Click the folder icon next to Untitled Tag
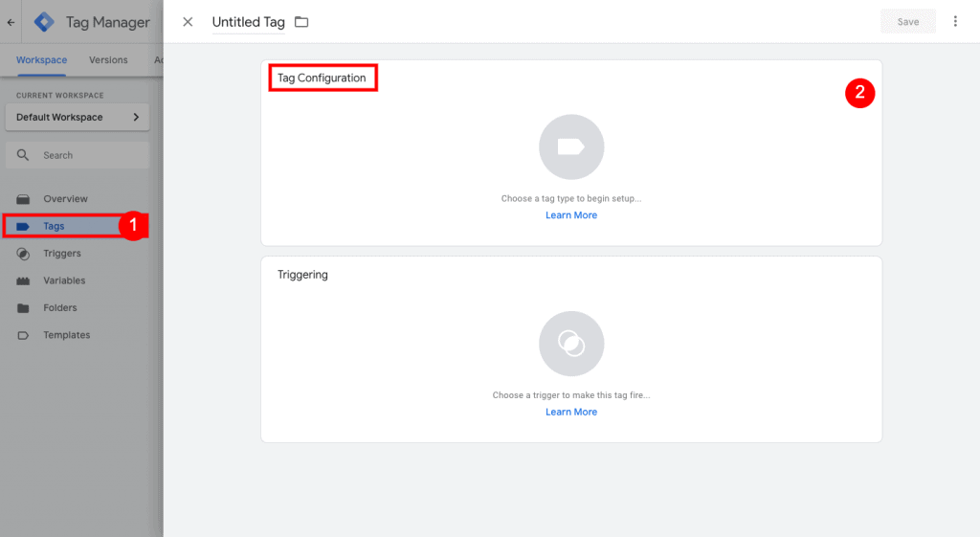 click(301, 22)
